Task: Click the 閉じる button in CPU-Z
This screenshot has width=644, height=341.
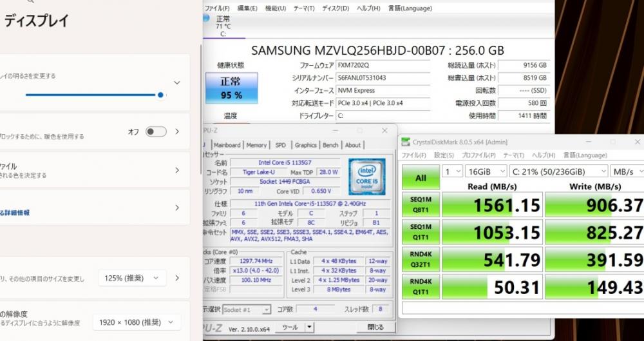Action: 375,327
